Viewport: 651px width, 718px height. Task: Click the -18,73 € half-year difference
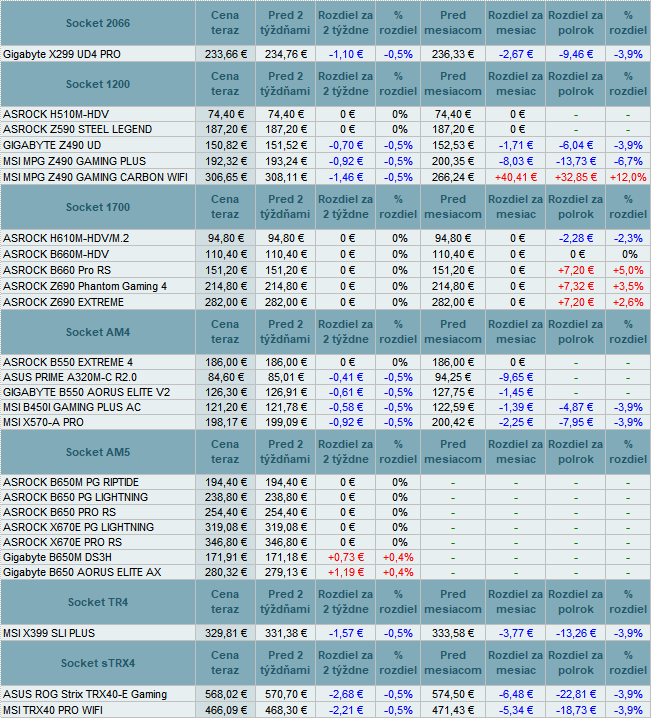[575, 710]
